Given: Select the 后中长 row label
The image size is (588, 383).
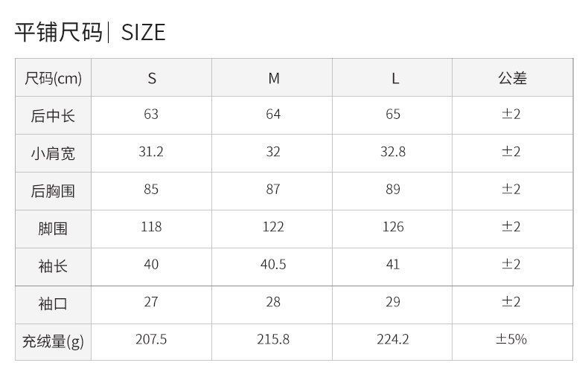Looking at the screenshot, I should 54,115.
